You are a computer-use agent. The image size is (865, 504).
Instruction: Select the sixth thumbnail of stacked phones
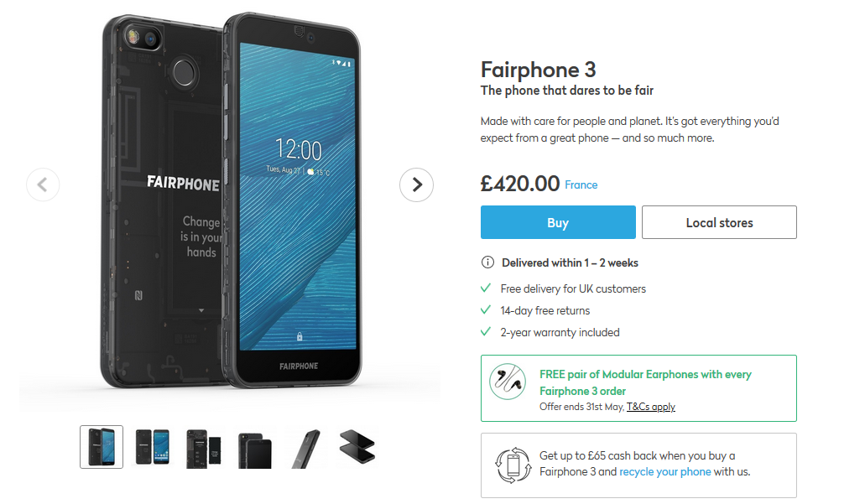point(357,447)
